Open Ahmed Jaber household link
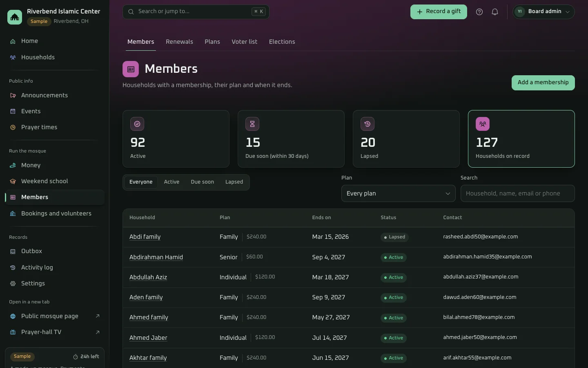588x368 pixels. 148,338
